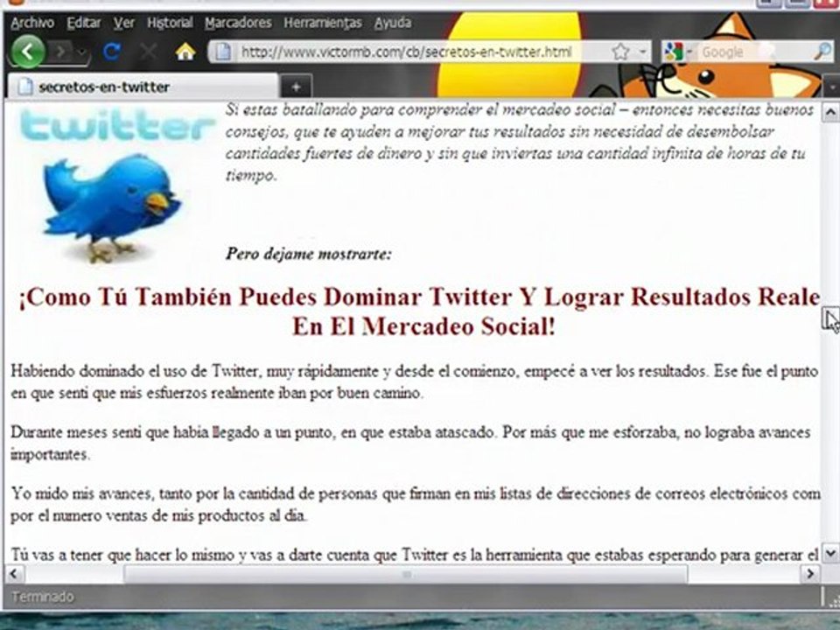This screenshot has width=840, height=630.
Task: Open the Historial menu
Action: pyautogui.click(x=170, y=23)
